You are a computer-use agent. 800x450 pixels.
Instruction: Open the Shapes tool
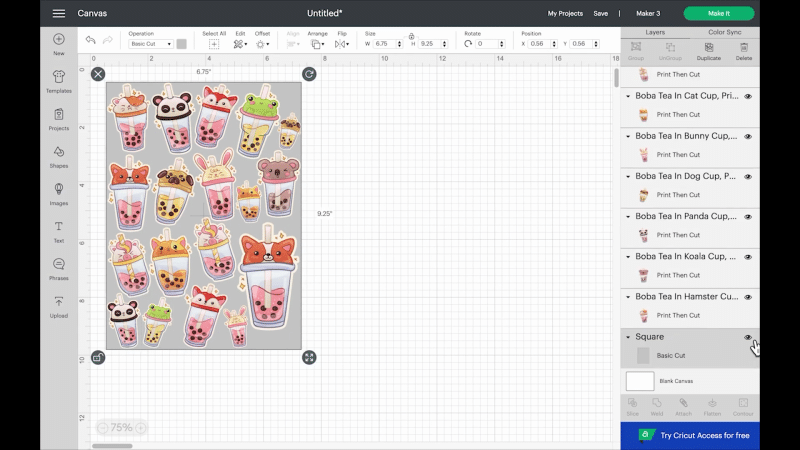click(x=59, y=157)
